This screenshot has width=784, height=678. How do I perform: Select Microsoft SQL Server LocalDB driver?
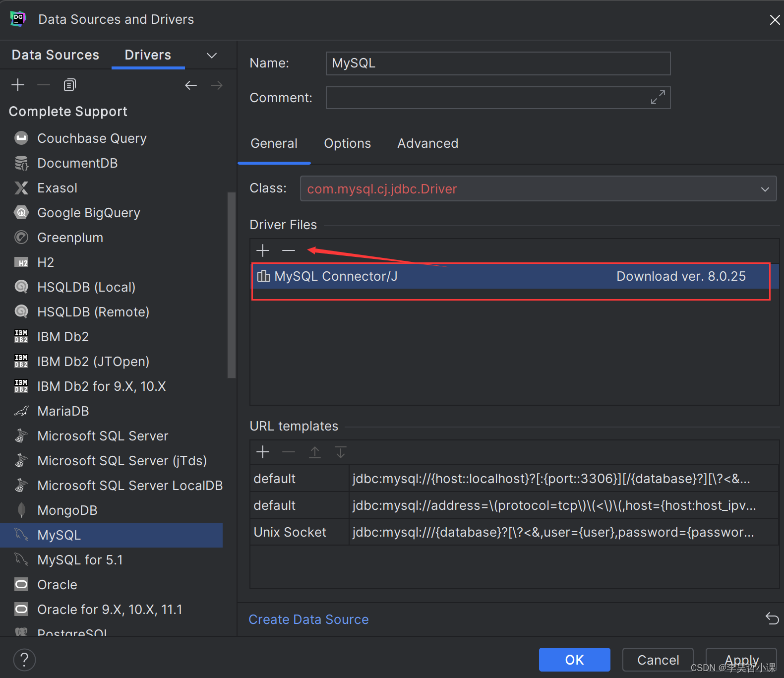tap(111, 485)
